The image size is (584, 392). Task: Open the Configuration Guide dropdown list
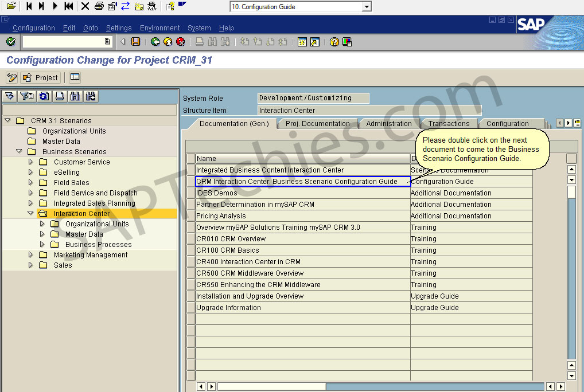click(367, 7)
